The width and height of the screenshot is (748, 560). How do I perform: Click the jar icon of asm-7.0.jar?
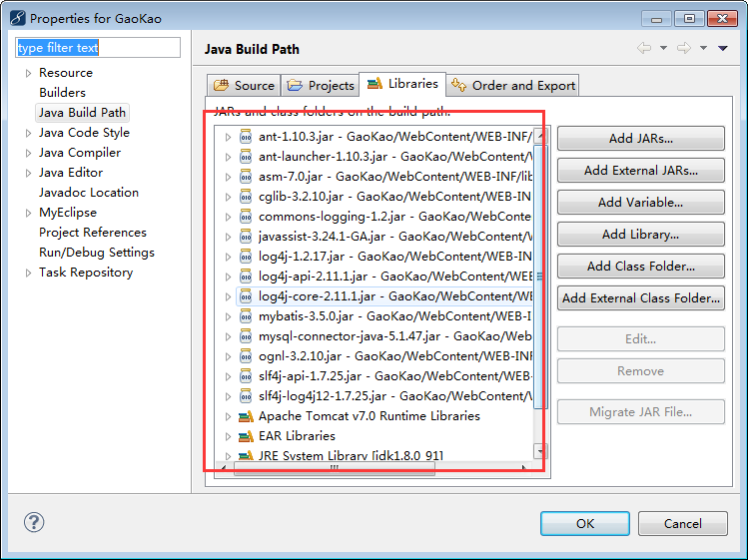pyautogui.click(x=246, y=177)
